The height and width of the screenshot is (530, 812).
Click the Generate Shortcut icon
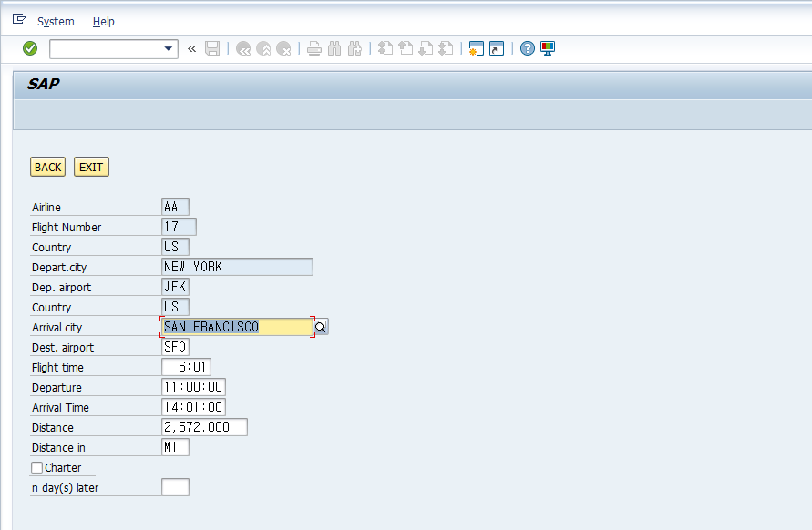pos(497,48)
